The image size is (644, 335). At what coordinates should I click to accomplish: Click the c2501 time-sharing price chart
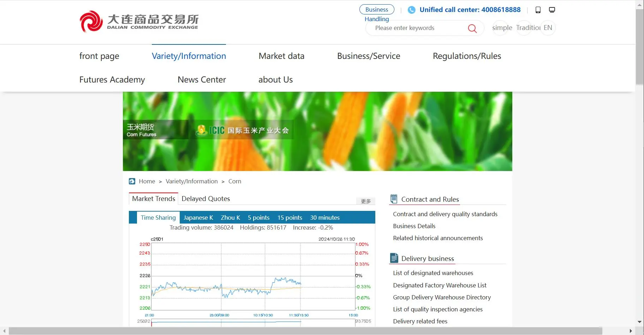tap(253, 276)
